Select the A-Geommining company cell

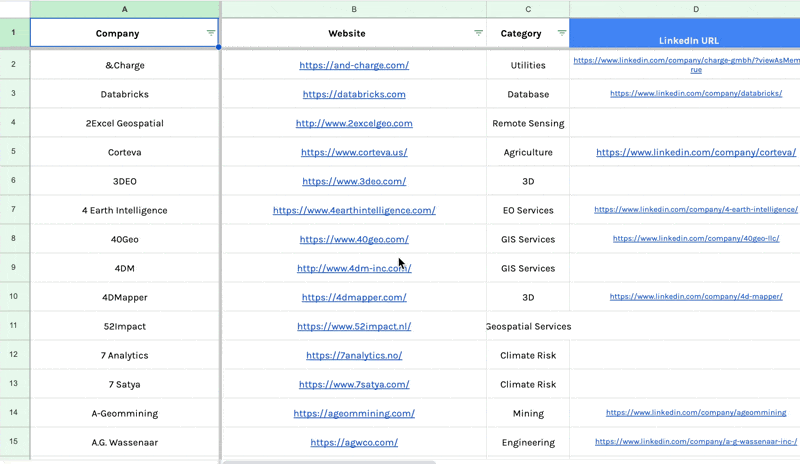(124, 413)
